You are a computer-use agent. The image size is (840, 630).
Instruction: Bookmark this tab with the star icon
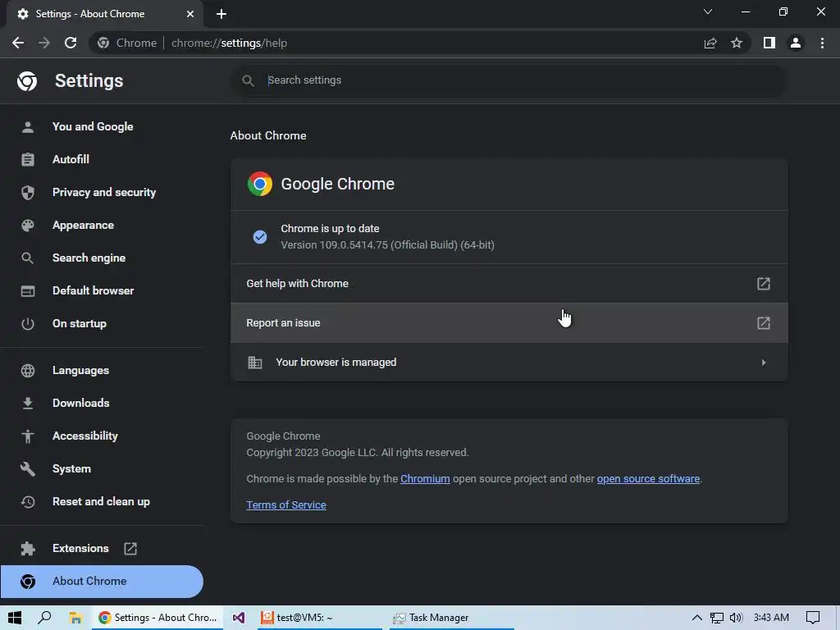pyautogui.click(x=737, y=43)
